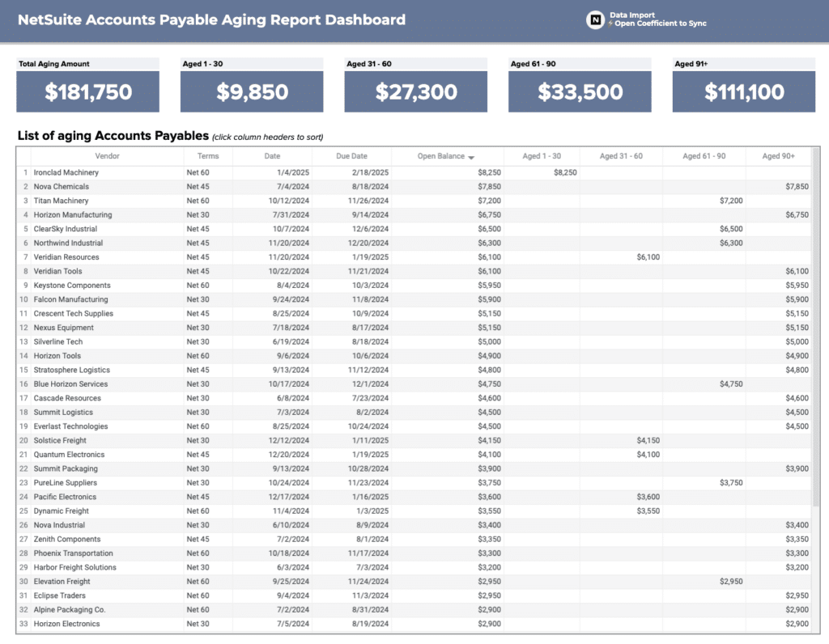This screenshot has width=829, height=644.
Task: Click the Open Coefficient to Sync link
Action: coord(661,23)
